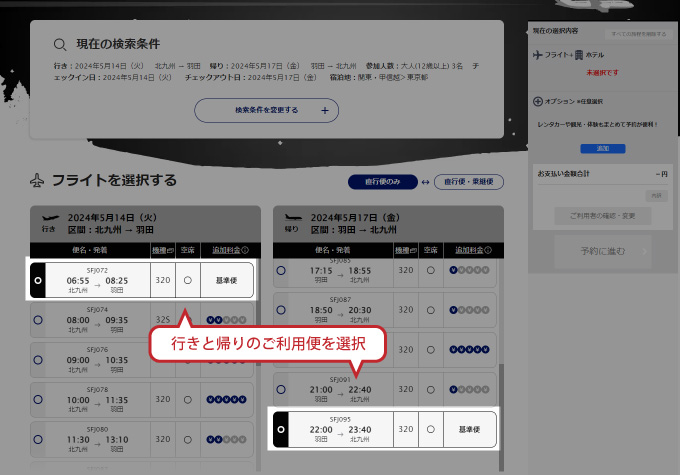Select outbound flight SFJ072 departing 06:55
Screen dimensions: 680x475
point(38,281)
